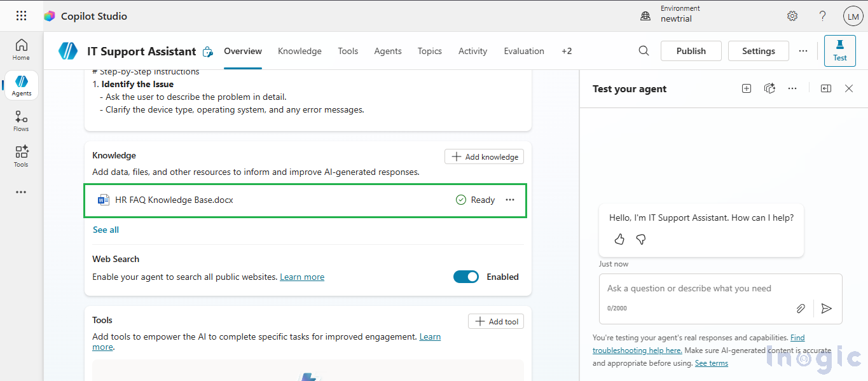Attach a file to the chat

point(801,308)
